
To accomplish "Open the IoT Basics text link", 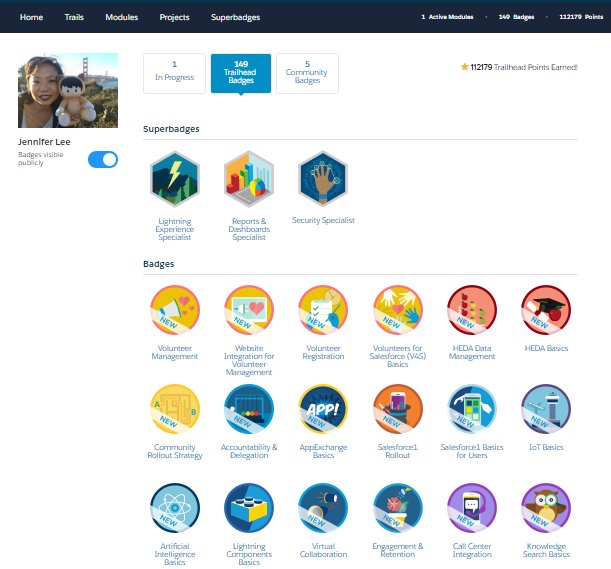I will [x=546, y=447].
